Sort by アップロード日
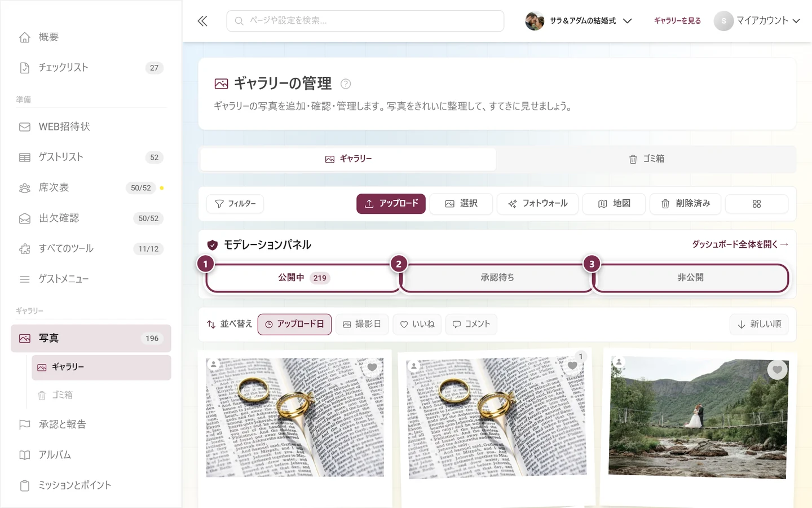The width and height of the screenshot is (812, 508). point(294,324)
